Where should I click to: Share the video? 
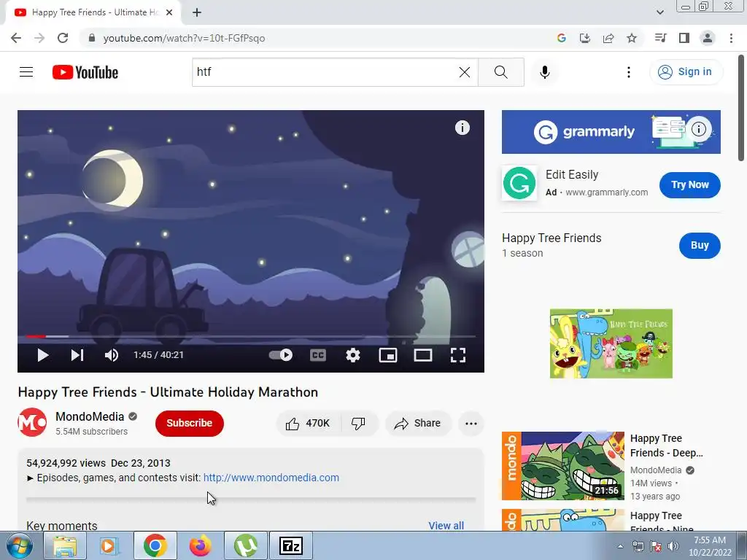tap(418, 424)
